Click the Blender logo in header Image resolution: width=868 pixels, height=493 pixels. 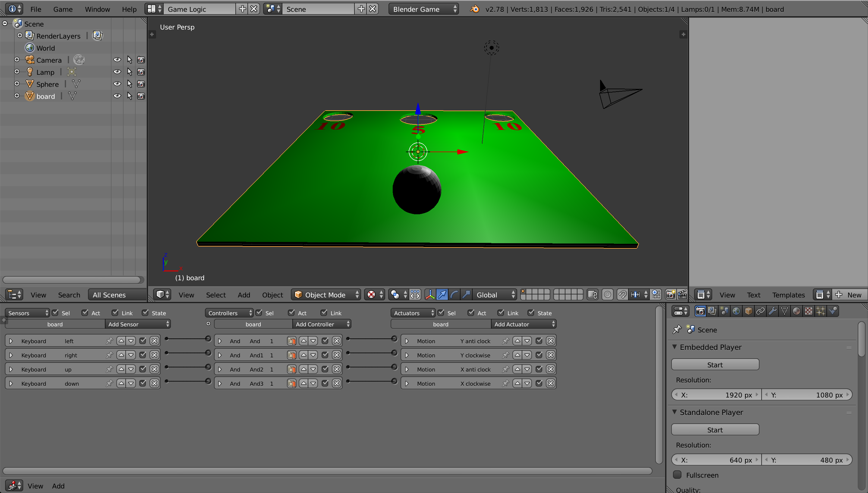[475, 9]
